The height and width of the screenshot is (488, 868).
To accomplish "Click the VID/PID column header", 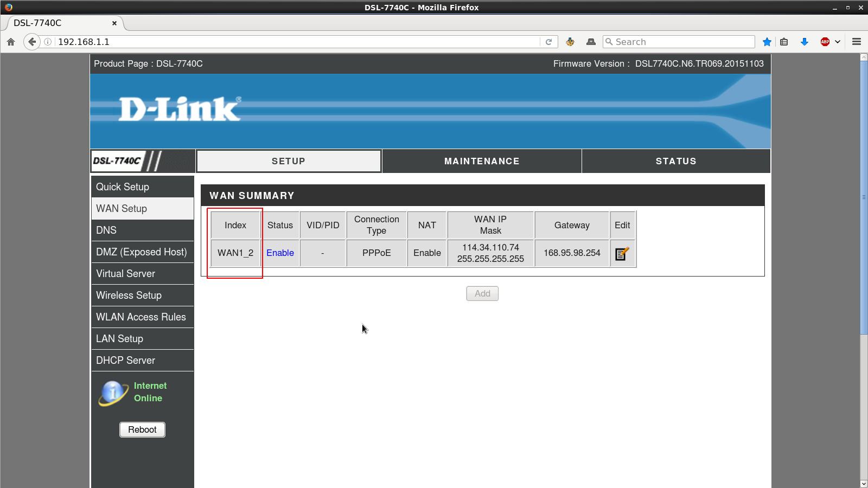I will 323,225.
